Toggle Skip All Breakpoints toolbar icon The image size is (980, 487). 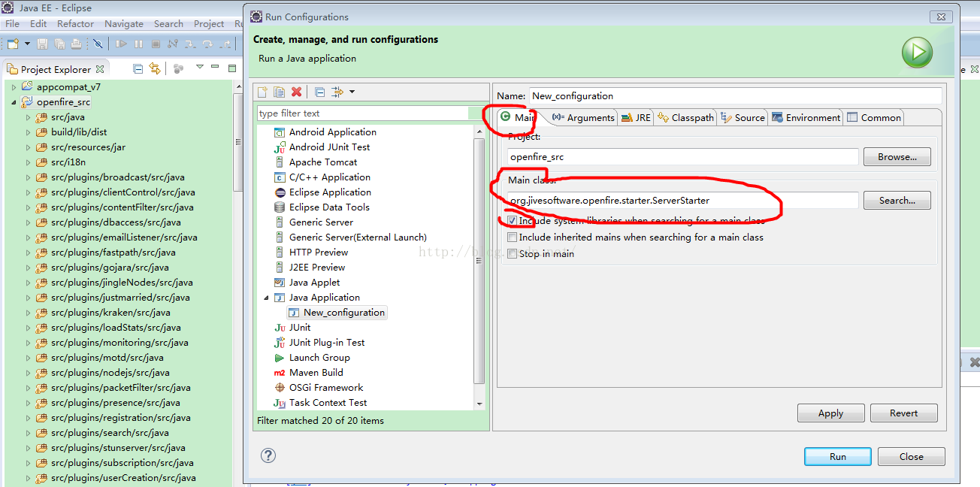(98, 45)
